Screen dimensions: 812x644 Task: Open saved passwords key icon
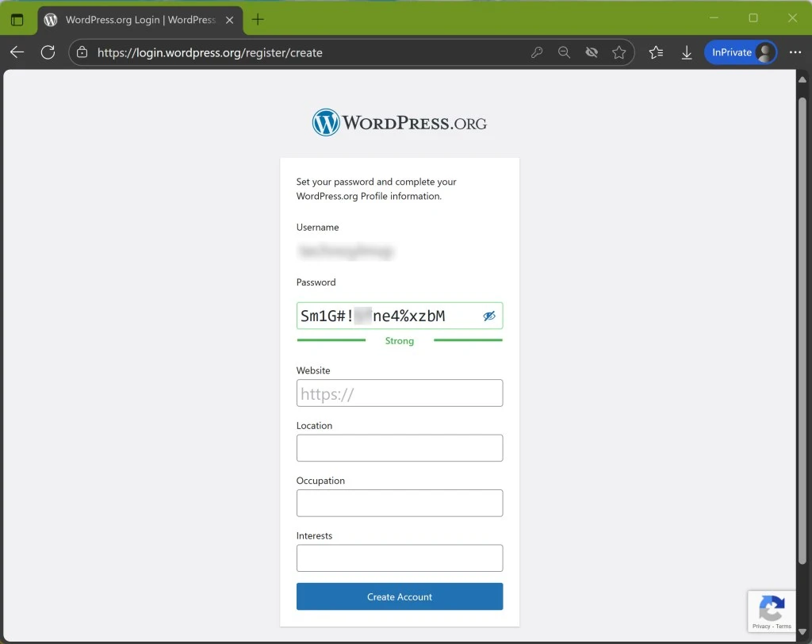(x=537, y=52)
